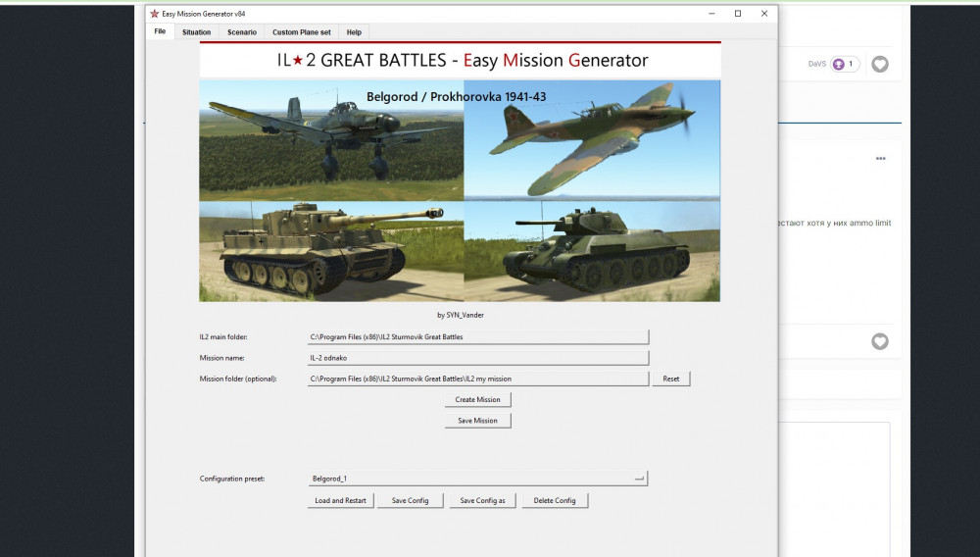Viewport: 980px width, 557px height.
Task: Click the 'Belgorod / Prokhorovka 1941-43' title text
Action: 457,97
